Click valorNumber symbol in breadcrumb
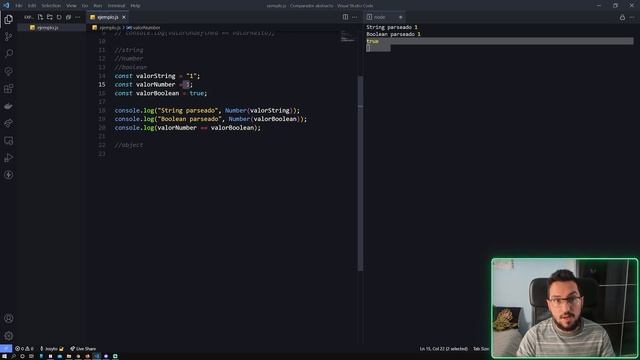 click(x=144, y=28)
